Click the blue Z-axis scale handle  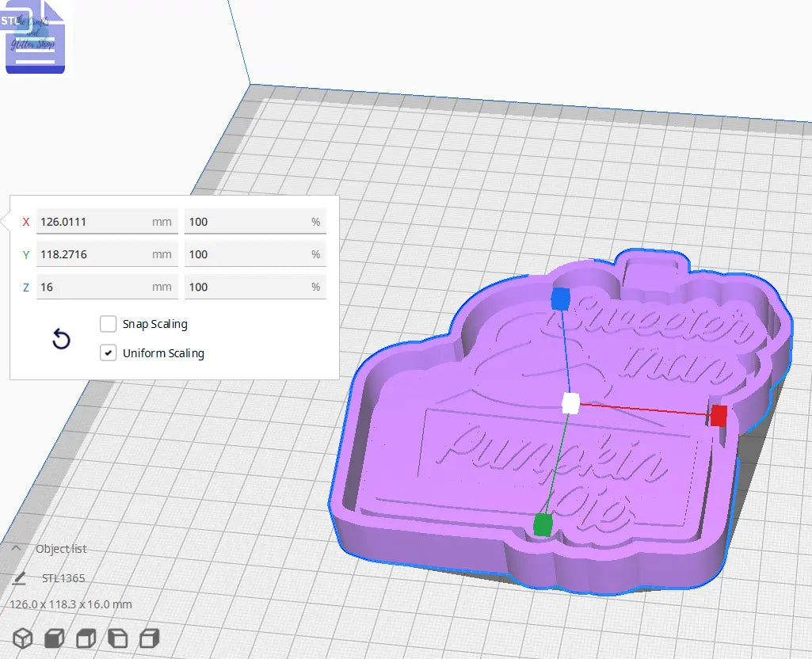click(x=562, y=300)
